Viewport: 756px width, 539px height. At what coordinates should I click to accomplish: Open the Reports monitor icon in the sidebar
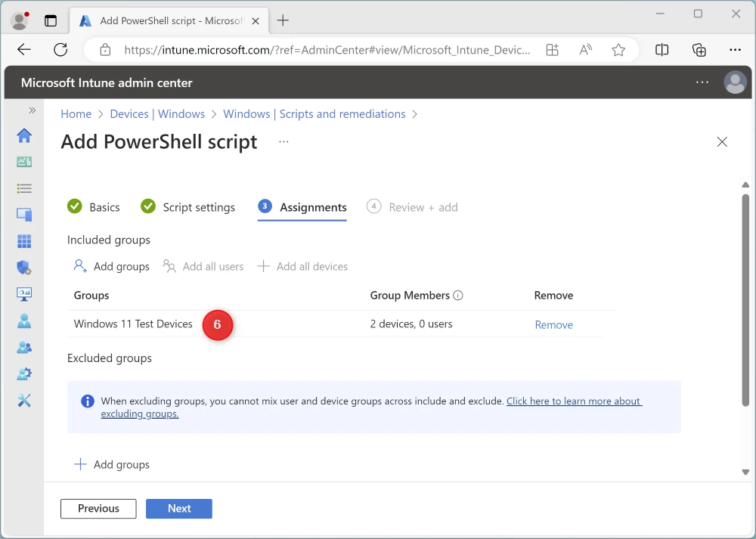[24, 294]
